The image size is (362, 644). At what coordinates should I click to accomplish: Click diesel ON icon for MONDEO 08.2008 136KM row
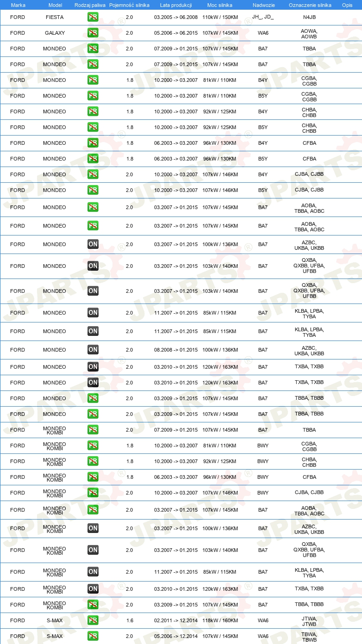coord(93,350)
